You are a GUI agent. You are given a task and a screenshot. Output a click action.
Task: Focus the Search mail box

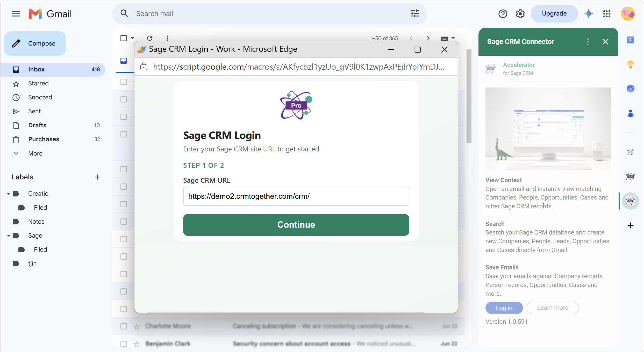(269, 13)
